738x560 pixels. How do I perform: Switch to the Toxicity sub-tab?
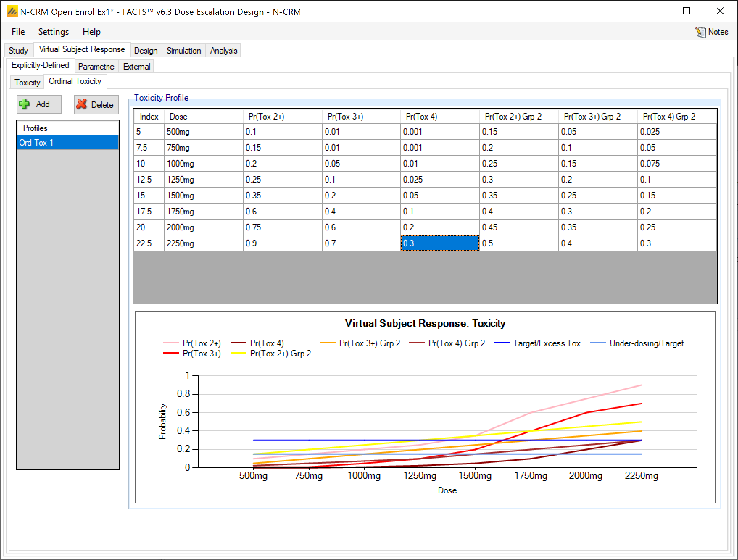pyautogui.click(x=27, y=83)
